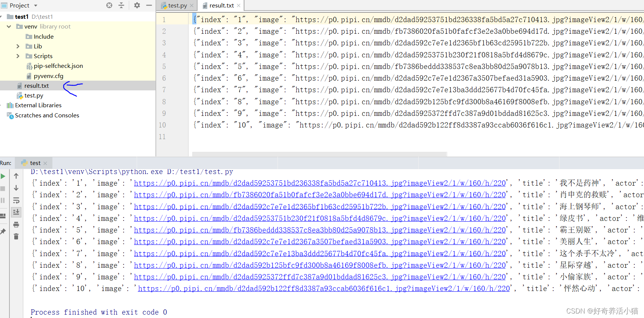The image size is (644, 318).
Task: Rerun test with the green play icon
Action: click(x=3, y=176)
